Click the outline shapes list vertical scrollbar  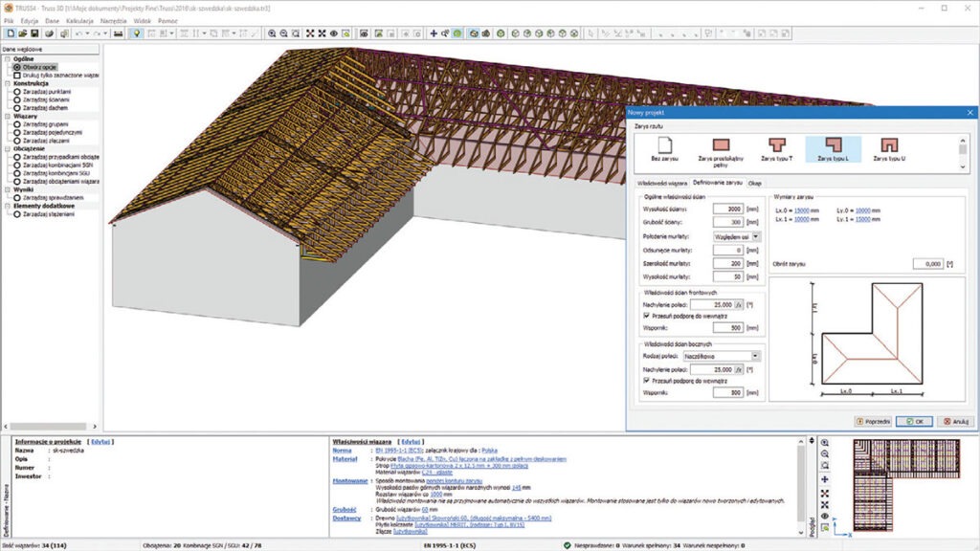(x=963, y=153)
